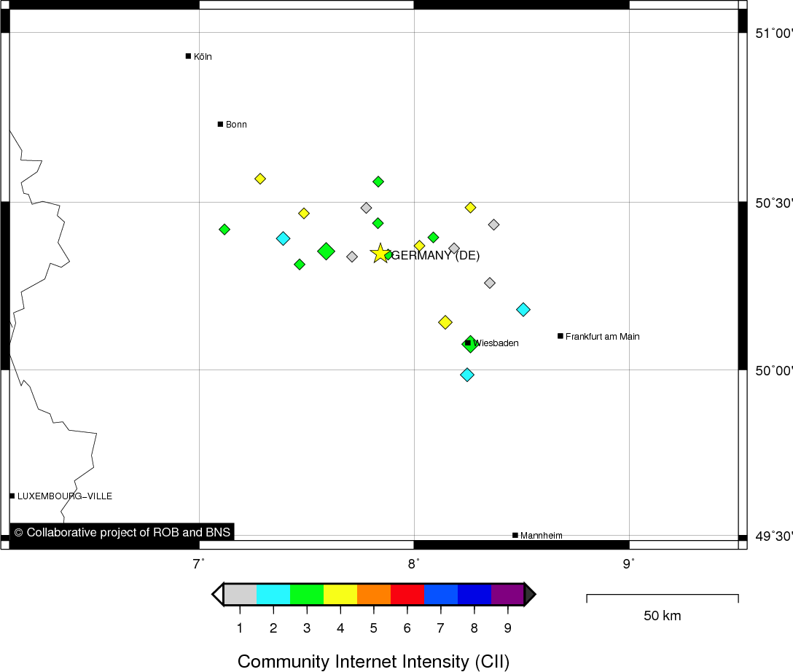Click the 50 km scale bar
Screen dimensions: 793x672
coord(663,599)
